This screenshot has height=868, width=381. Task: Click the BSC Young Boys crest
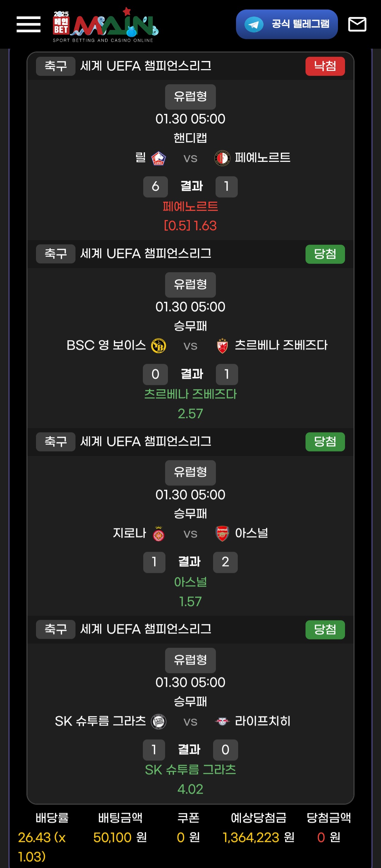(x=158, y=346)
